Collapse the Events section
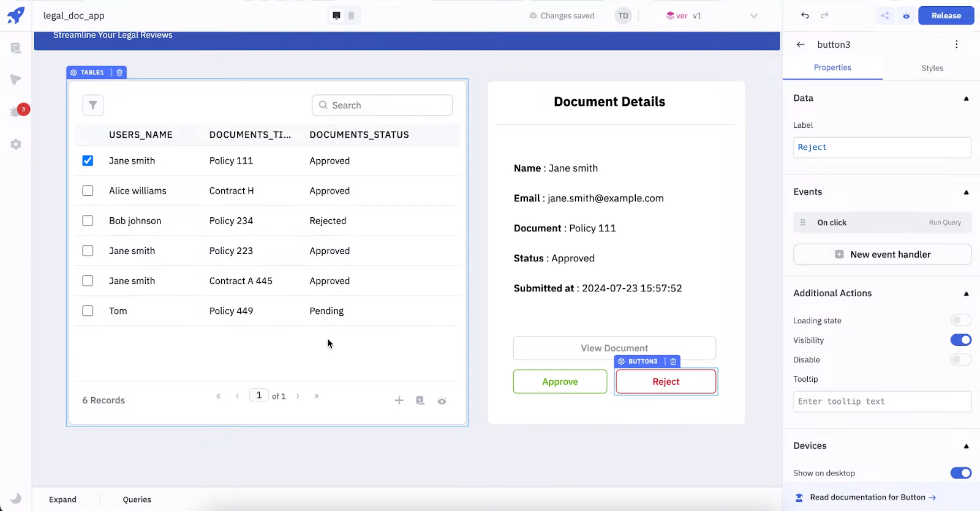 coord(967,192)
